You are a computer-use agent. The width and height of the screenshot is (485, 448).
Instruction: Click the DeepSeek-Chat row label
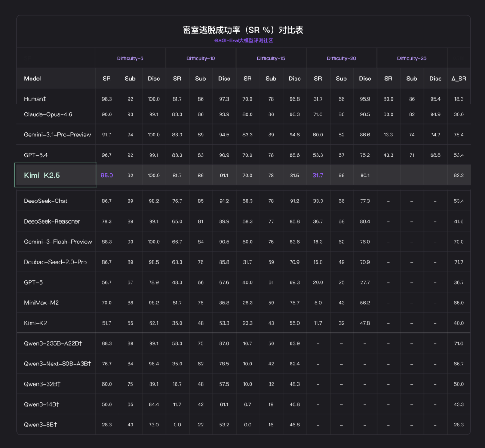[45, 201]
